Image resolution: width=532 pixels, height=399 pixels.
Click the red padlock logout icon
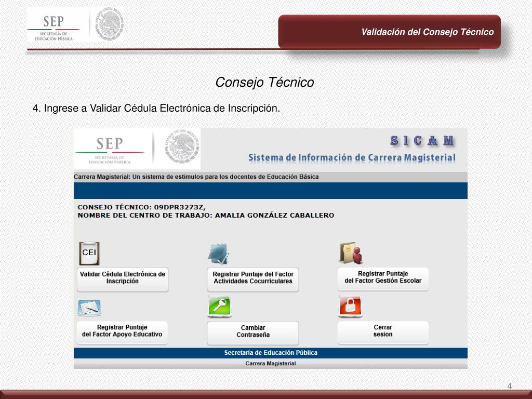tap(350, 307)
